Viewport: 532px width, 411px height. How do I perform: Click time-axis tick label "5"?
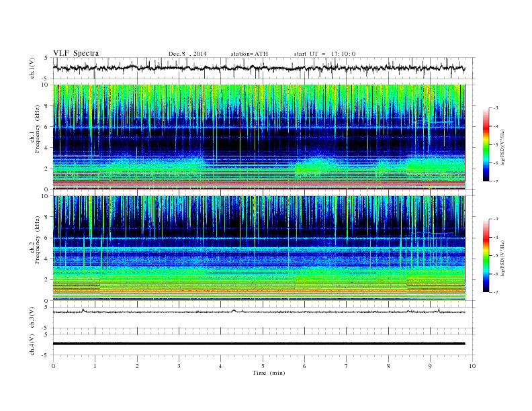point(263,366)
